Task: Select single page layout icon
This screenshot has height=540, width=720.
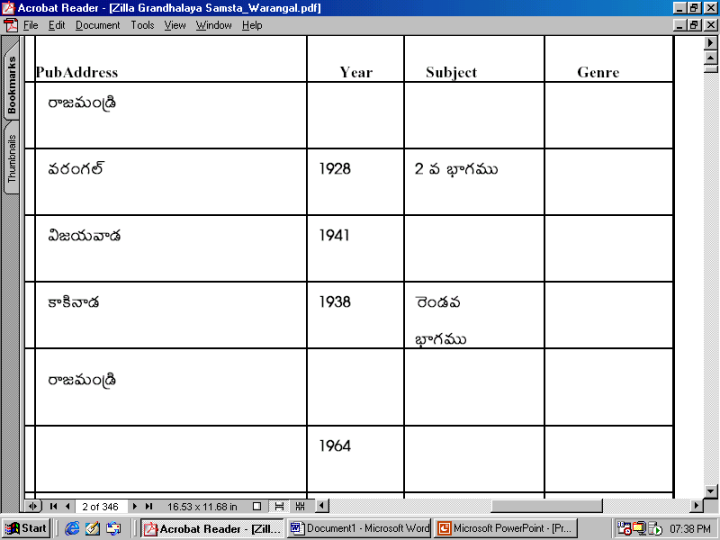Action: (x=257, y=507)
